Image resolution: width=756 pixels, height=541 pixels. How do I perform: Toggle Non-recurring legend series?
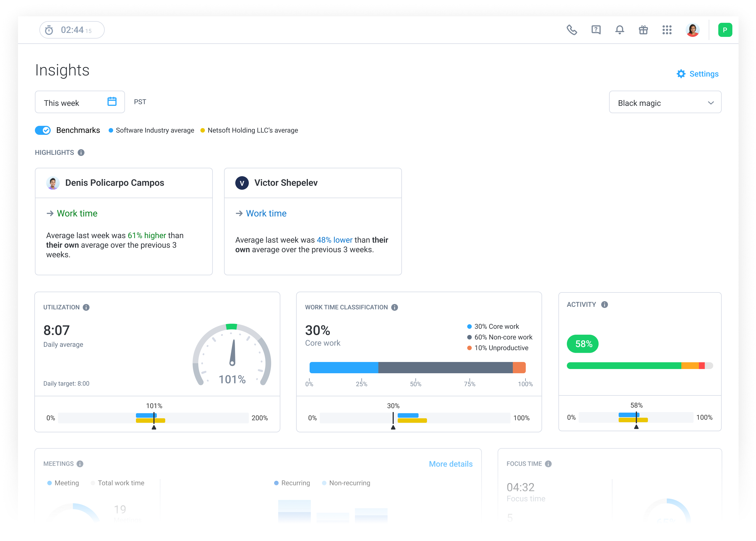click(346, 483)
